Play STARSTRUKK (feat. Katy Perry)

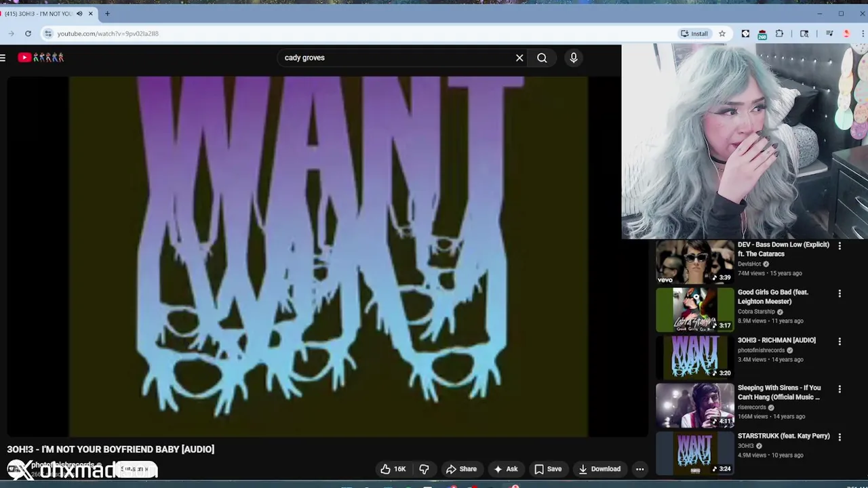tap(783, 436)
